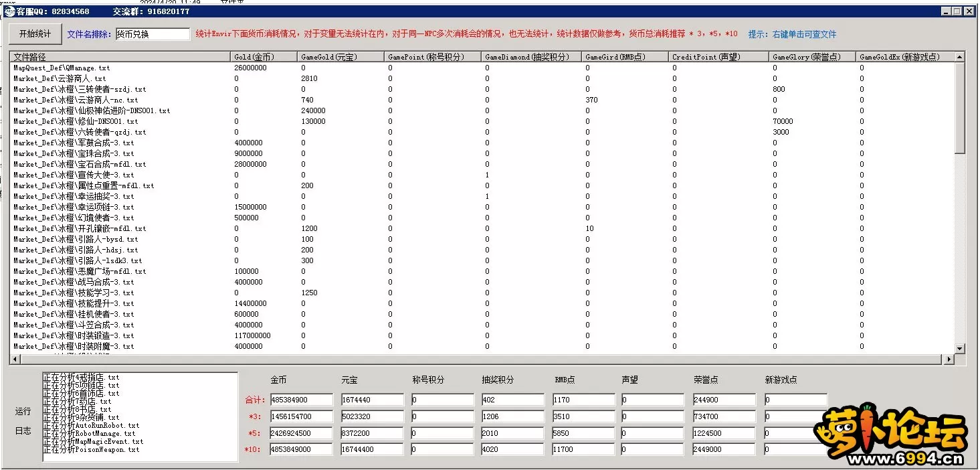Focus the 文件名排除 input with 货币兑换
This screenshot has height=470, width=980.
tap(153, 34)
